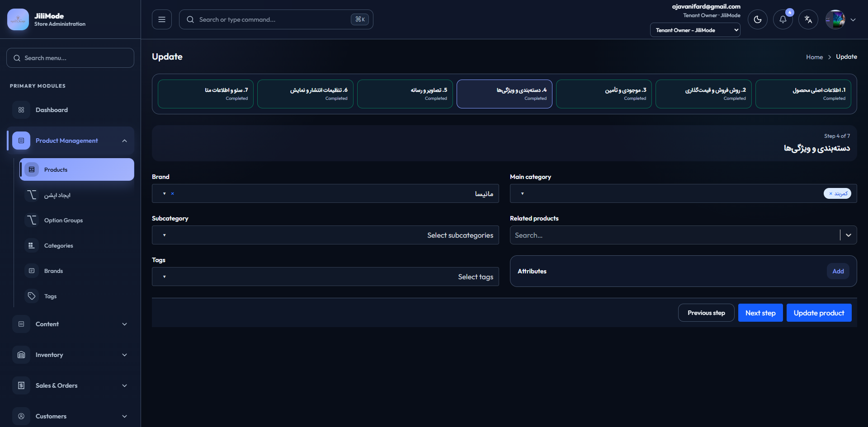Click the Inventory module icon
The width and height of the screenshot is (868, 427).
pyautogui.click(x=21, y=355)
